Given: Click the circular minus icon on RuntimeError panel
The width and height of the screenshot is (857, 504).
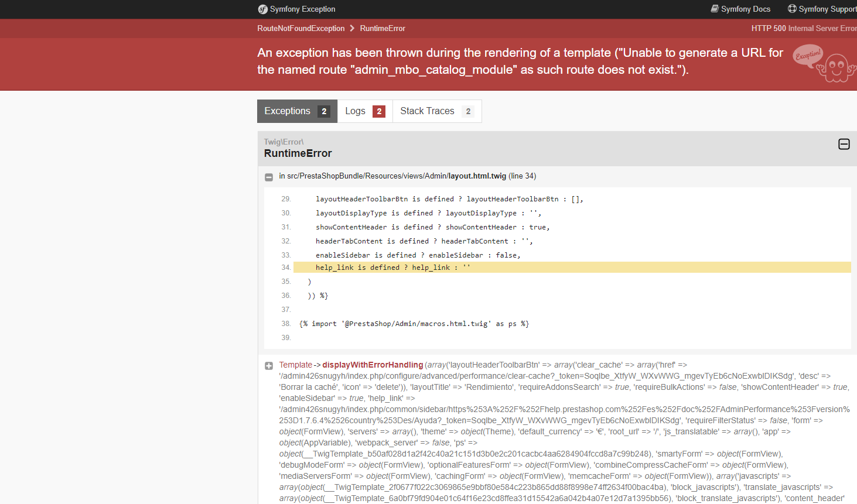Looking at the screenshot, I should [x=844, y=144].
